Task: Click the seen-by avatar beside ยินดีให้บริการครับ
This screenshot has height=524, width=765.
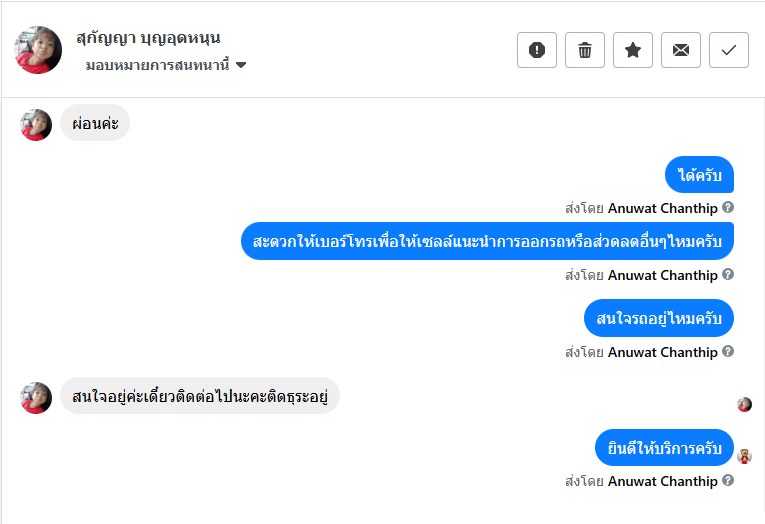Action: [744, 456]
